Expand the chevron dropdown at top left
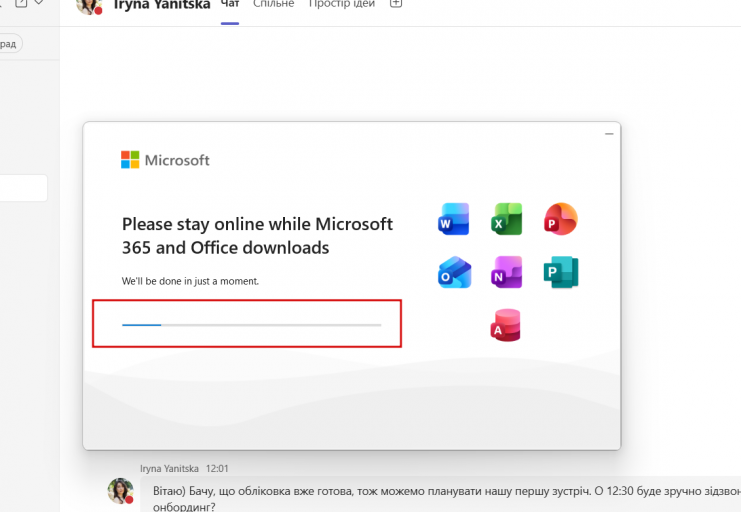The height and width of the screenshot is (512, 741). coord(39,3)
